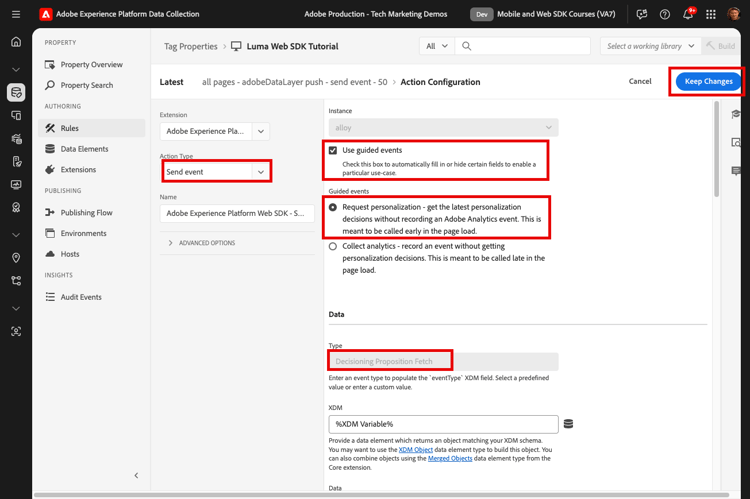
Task: Click the search magnifier icon
Action: pyautogui.click(x=466, y=46)
